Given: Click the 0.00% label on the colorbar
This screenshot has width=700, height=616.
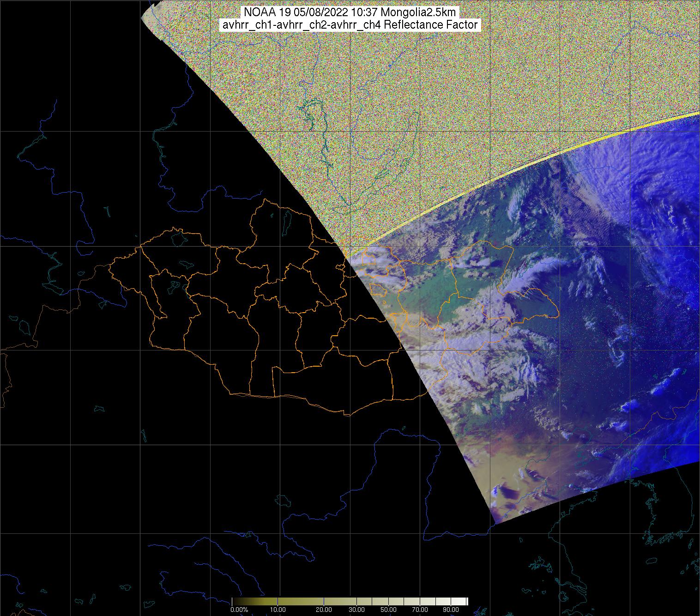Looking at the screenshot, I should click(239, 610).
